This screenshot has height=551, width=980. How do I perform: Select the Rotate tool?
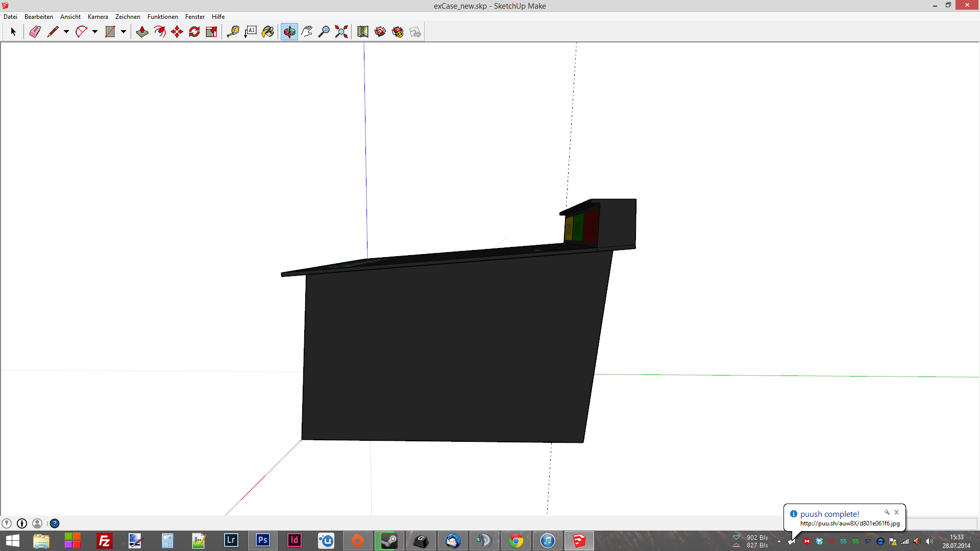[x=194, y=32]
